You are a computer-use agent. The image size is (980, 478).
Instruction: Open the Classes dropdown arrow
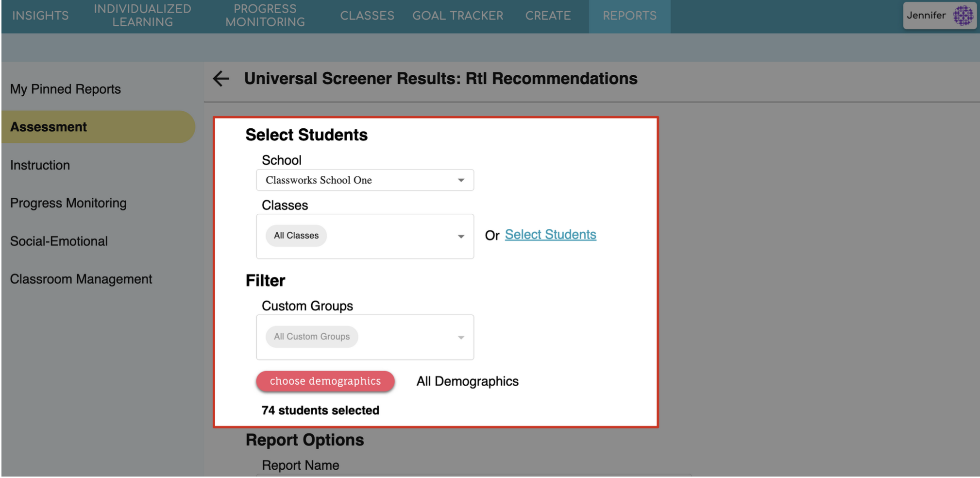pos(460,237)
